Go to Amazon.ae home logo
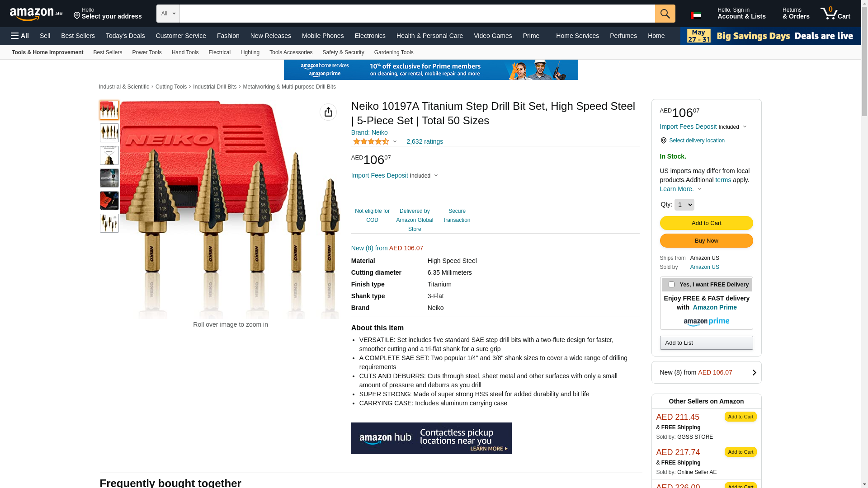The image size is (868, 488). tap(36, 14)
